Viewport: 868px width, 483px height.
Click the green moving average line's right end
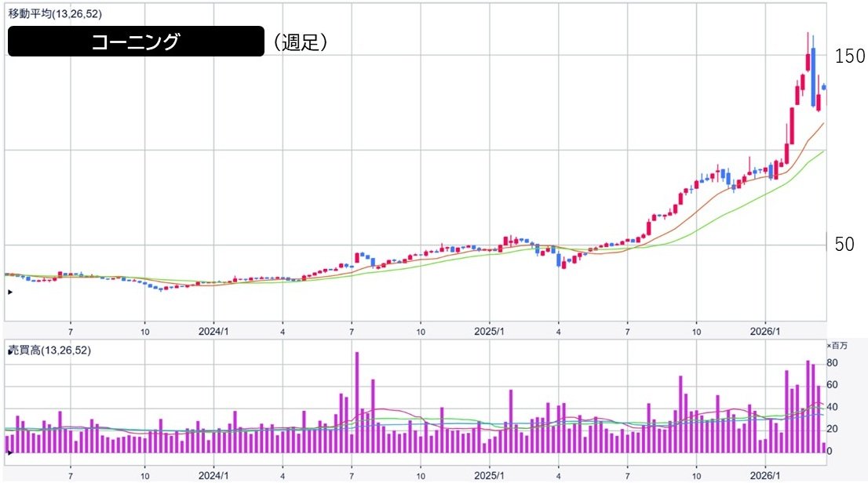point(822,151)
